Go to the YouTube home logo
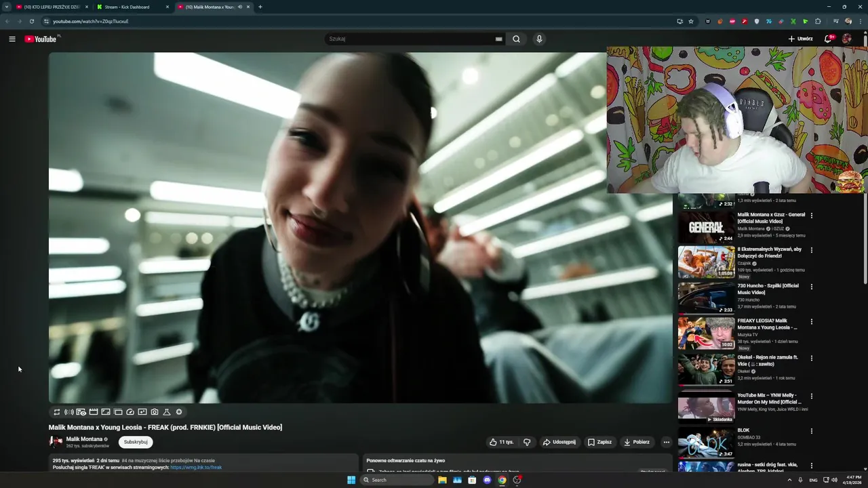 click(x=41, y=39)
